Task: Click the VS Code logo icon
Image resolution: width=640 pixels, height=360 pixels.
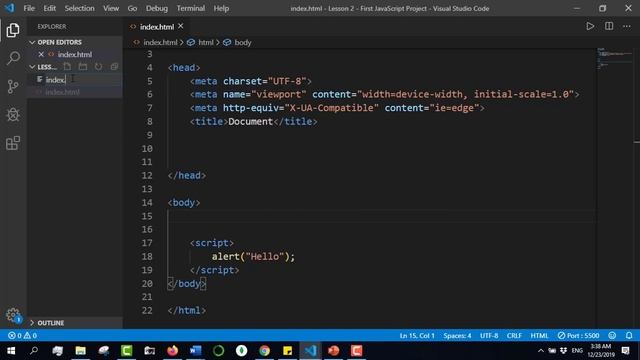Action: coord(9,8)
